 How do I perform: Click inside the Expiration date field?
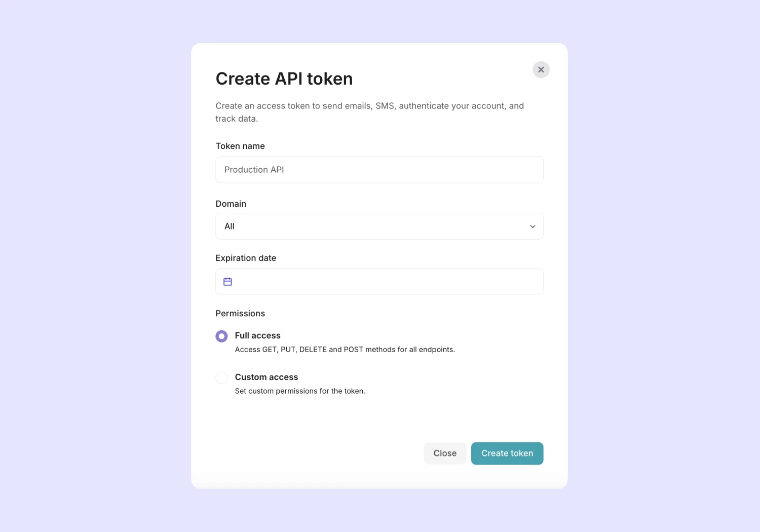(385, 282)
